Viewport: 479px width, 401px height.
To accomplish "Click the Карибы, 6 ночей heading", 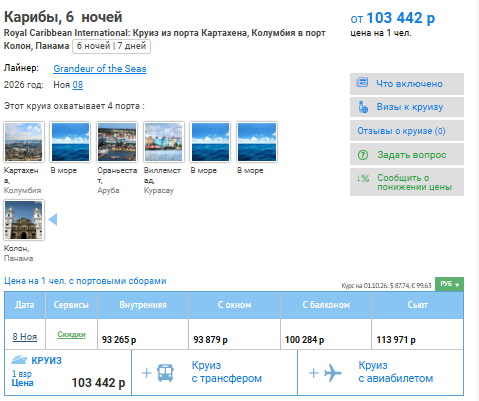I will pyautogui.click(x=63, y=17).
